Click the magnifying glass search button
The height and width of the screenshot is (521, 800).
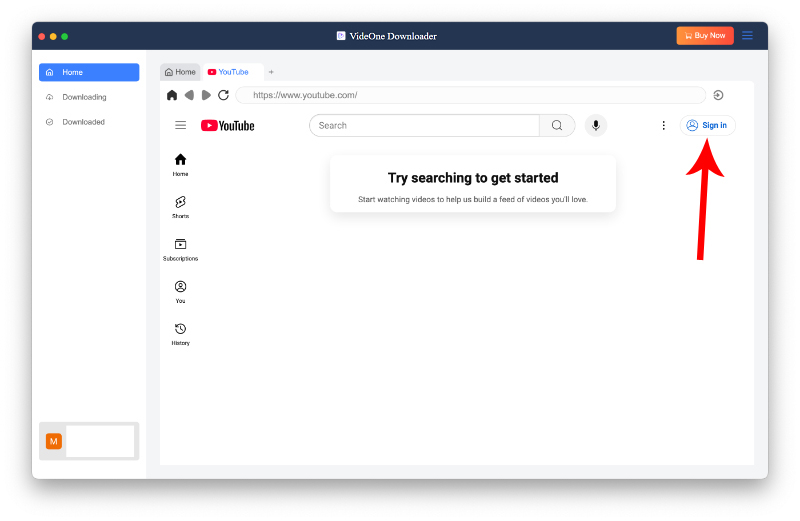(x=557, y=125)
